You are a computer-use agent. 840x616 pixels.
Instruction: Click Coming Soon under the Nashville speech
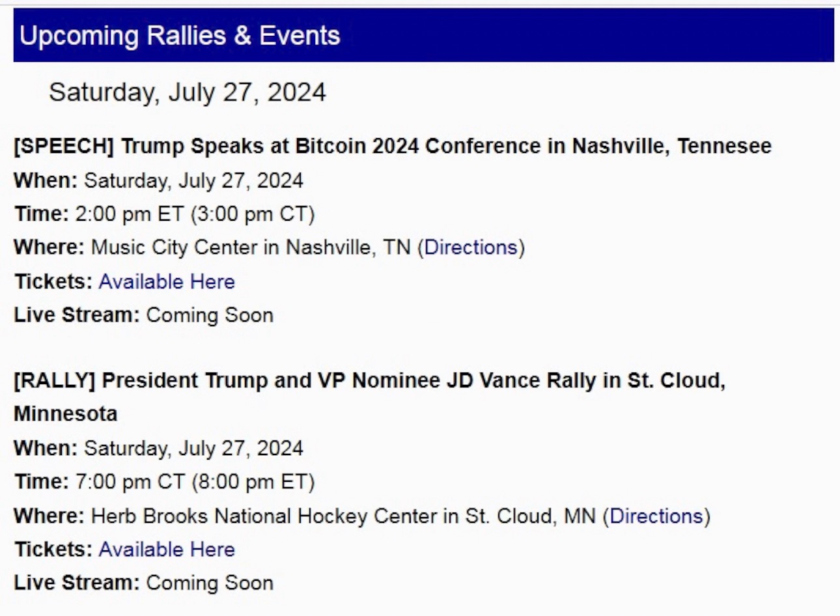tap(210, 315)
